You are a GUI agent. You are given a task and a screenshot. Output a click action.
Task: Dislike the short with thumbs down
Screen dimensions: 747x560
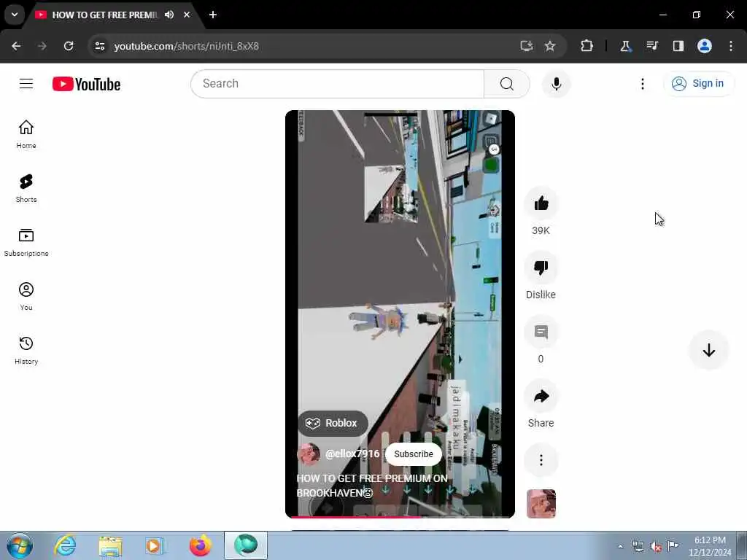coord(541,268)
